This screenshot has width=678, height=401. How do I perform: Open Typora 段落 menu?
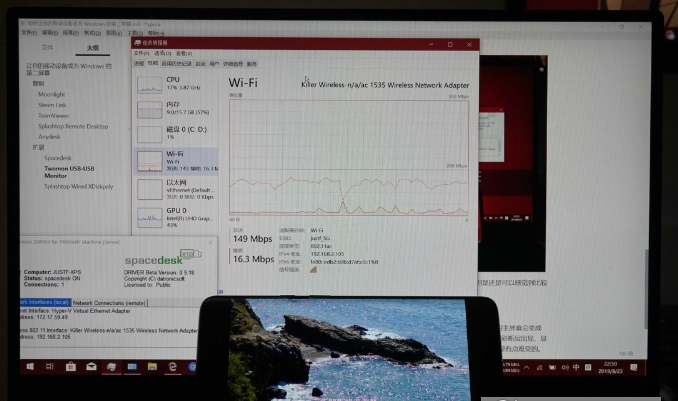point(70,33)
